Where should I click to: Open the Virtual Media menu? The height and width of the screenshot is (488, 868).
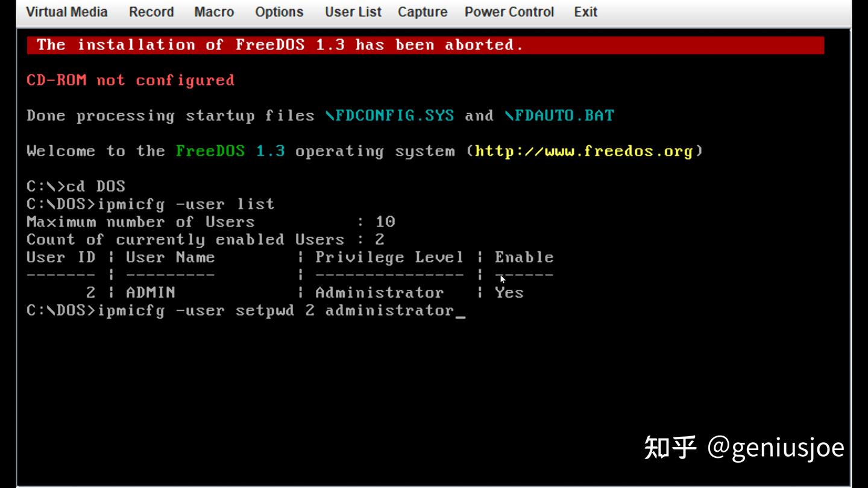point(67,12)
